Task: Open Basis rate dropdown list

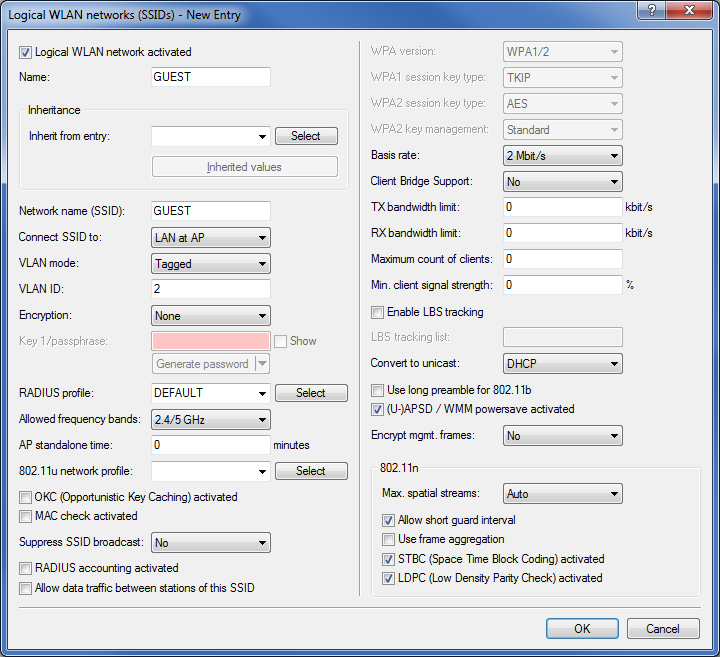Action: pyautogui.click(x=562, y=156)
